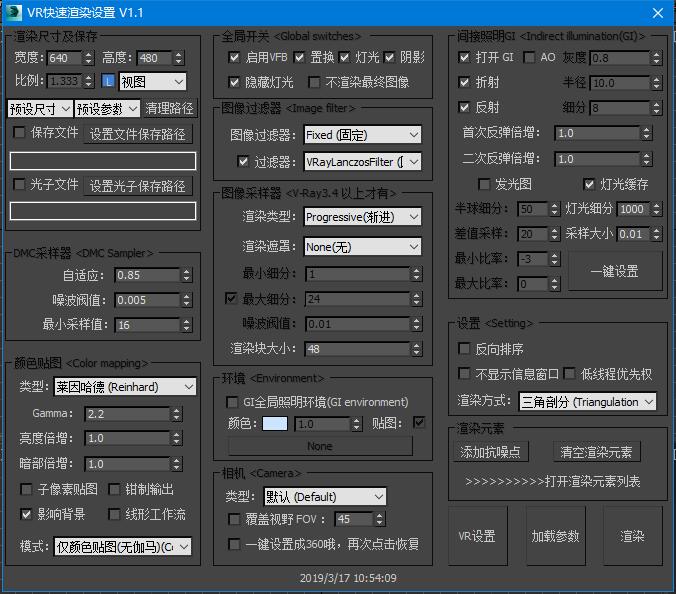Click 最大细分 spinner arrows
Viewport: 676px width, 594px height.
click(x=416, y=299)
